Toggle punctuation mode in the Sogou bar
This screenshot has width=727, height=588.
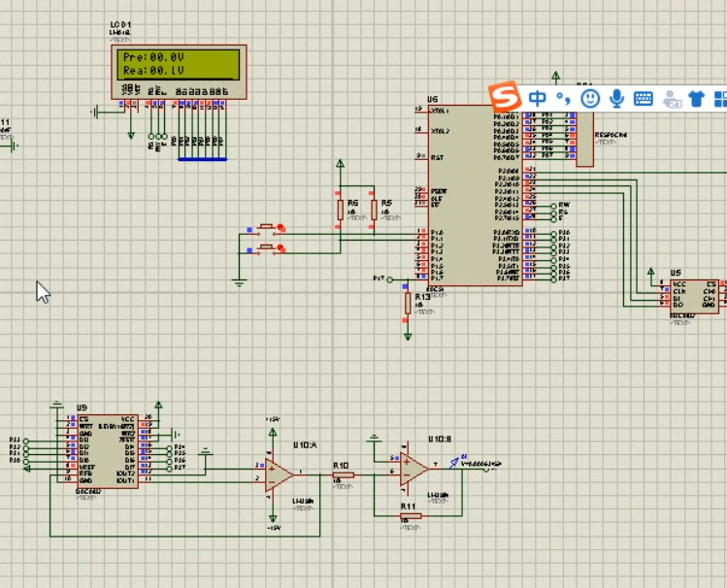[563, 98]
